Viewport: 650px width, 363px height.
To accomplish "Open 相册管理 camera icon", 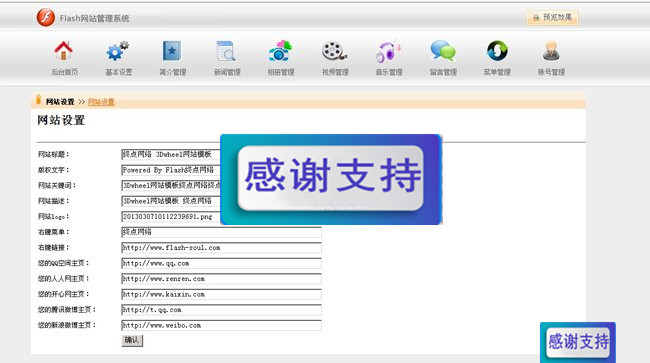I will [280, 51].
